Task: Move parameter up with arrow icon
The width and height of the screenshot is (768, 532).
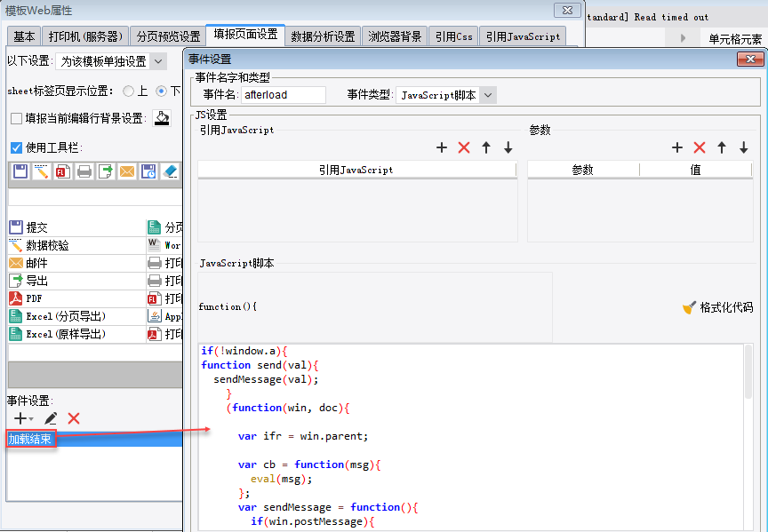Action: pos(722,147)
